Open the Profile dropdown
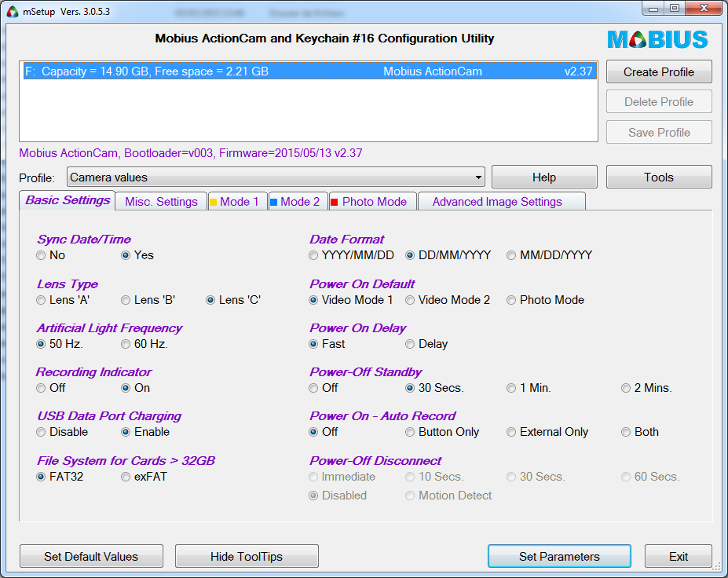 tap(276, 177)
